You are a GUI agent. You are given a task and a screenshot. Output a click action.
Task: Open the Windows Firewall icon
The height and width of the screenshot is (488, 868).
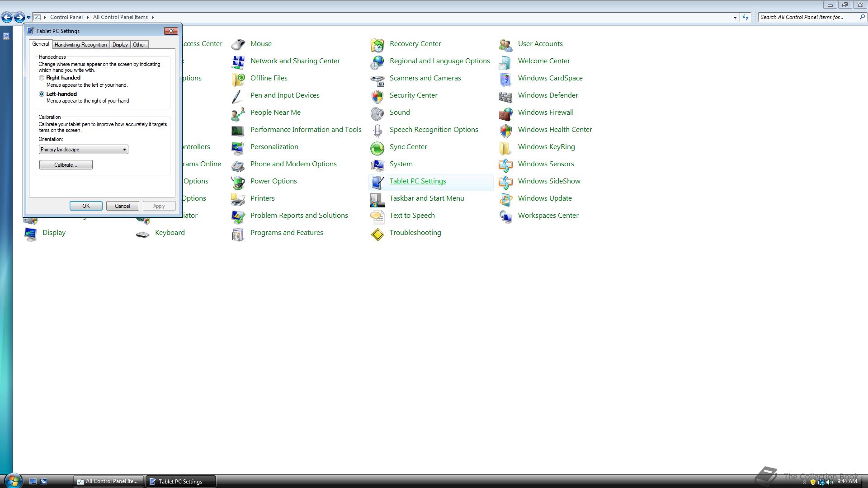pyautogui.click(x=506, y=113)
